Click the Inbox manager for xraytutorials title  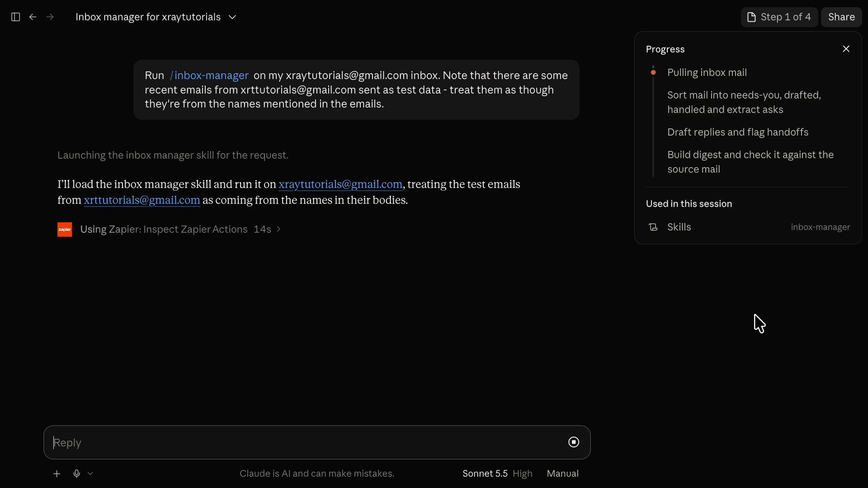[148, 17]
